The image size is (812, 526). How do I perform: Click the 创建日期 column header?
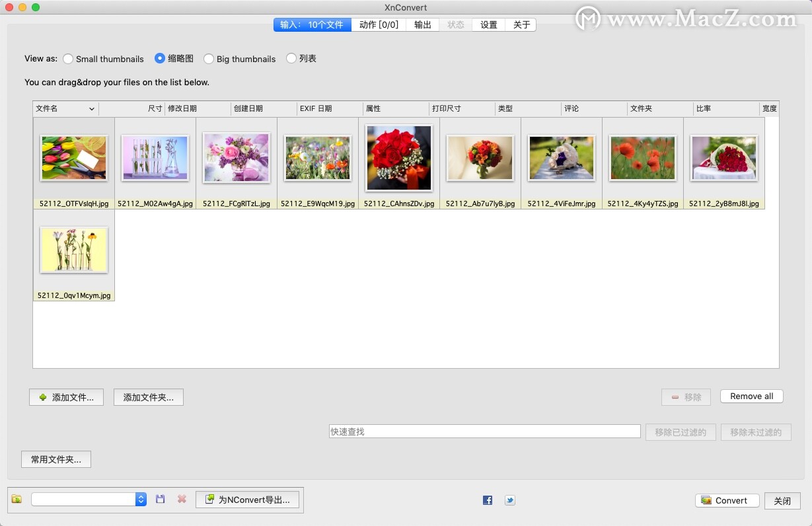pyautogui.click(x=264, y=108)
